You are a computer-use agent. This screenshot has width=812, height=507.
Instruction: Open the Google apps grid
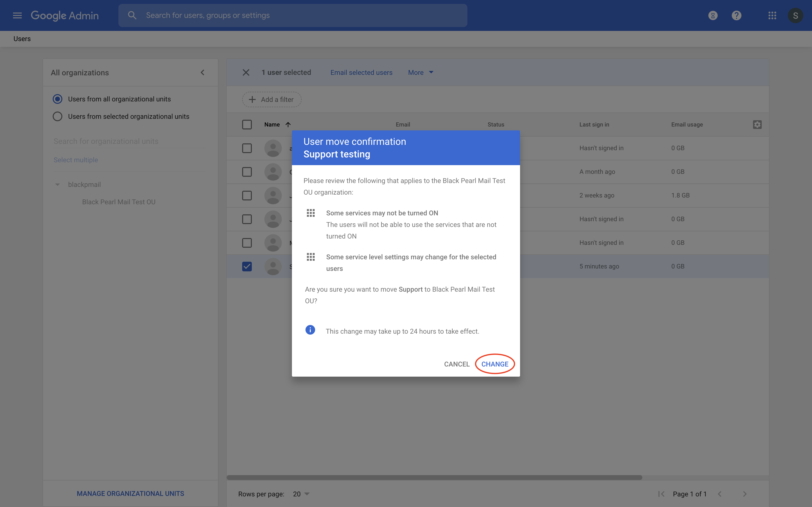click(x=772, y=15)
